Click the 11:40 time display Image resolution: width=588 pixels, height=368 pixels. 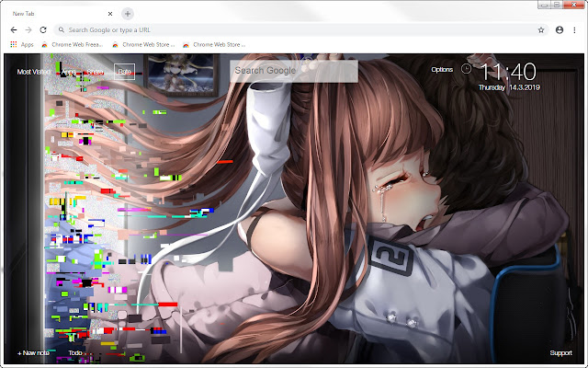pyautogui.click(x=508, y=72)
